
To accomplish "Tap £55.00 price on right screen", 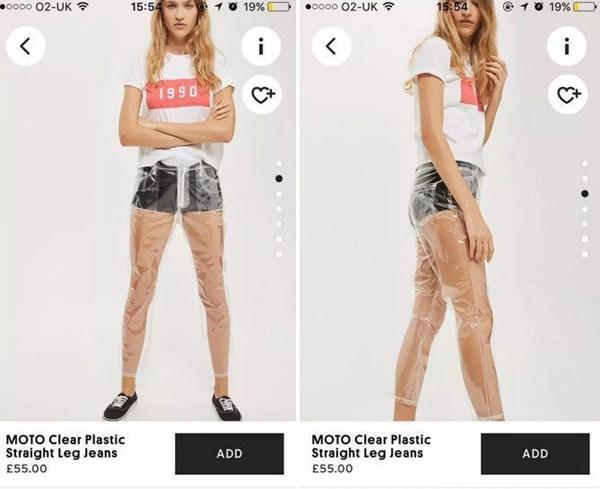I will point(332,468).
